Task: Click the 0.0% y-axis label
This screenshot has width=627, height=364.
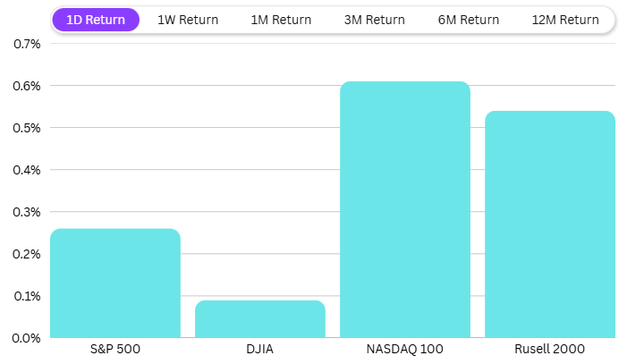Action: coord(24,338)
